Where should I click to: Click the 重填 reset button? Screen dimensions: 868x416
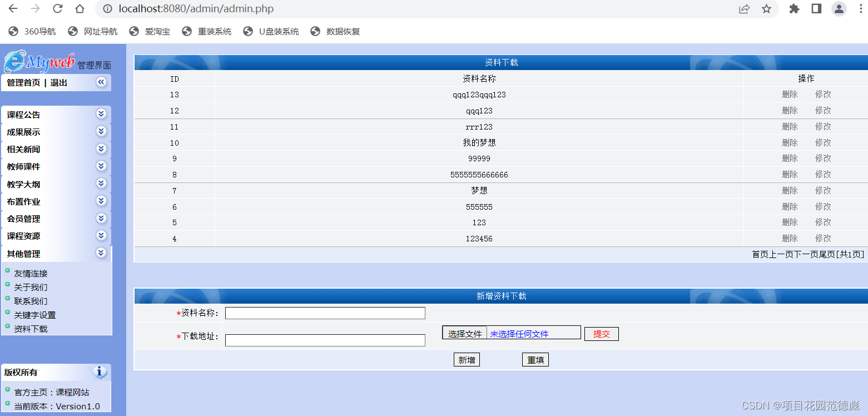coord(535,360)
